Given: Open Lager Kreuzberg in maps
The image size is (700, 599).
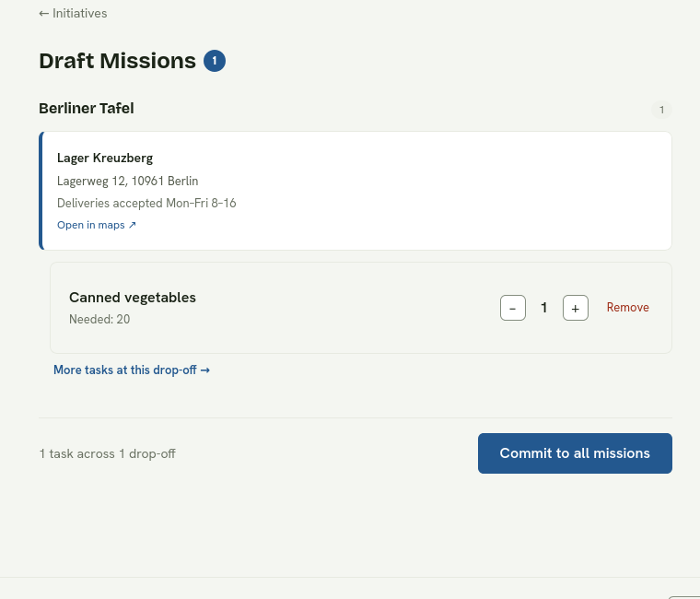Looking at the screenshot, I should pos(97,225).
